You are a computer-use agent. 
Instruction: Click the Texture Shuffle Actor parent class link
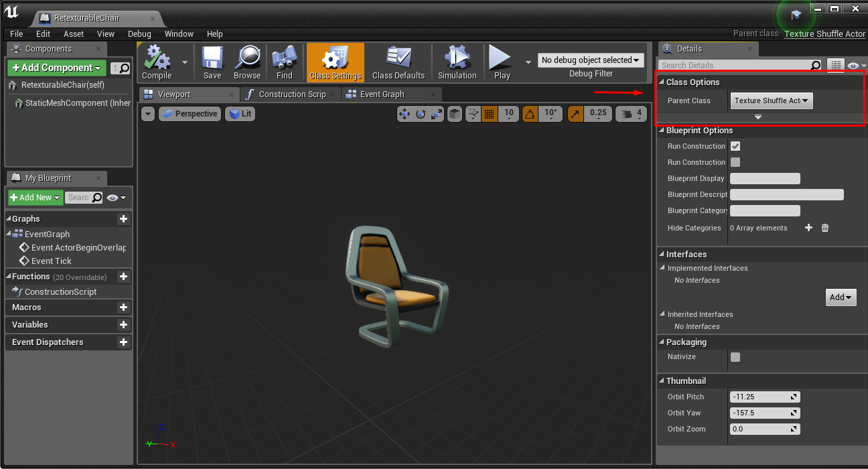(824, 33)
